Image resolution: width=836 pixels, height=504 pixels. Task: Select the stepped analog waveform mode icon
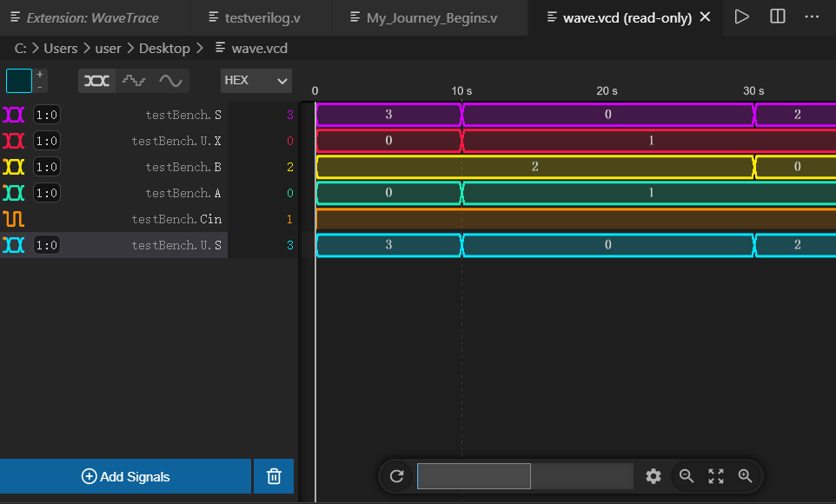coord(133,81)
